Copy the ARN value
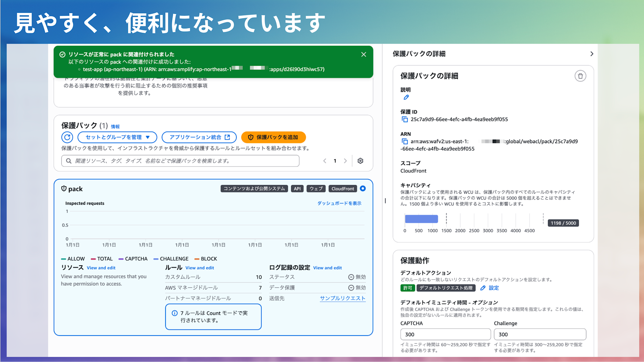 click(405, 142)
